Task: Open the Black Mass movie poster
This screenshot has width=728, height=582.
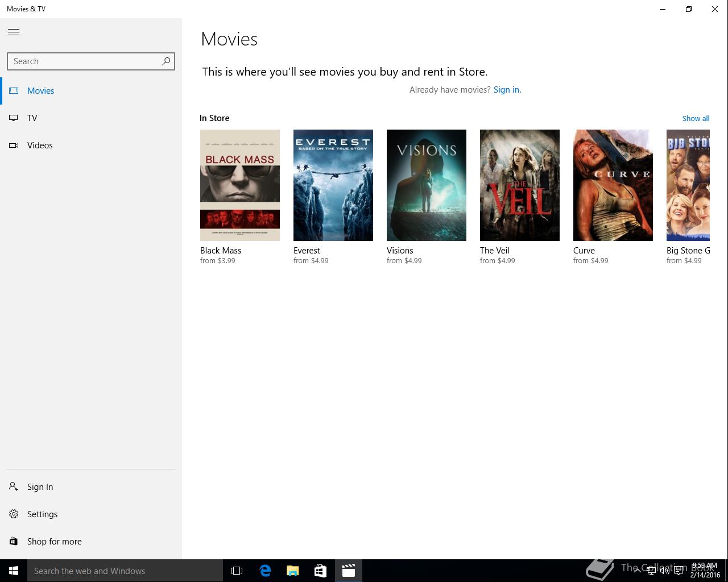Action: point(240,185)
